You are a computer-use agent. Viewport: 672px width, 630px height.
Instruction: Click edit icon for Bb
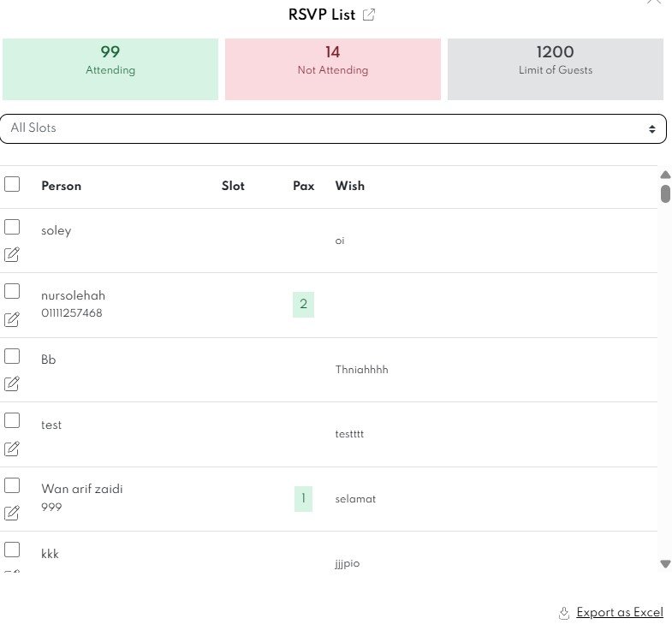(x=12, y=383)
